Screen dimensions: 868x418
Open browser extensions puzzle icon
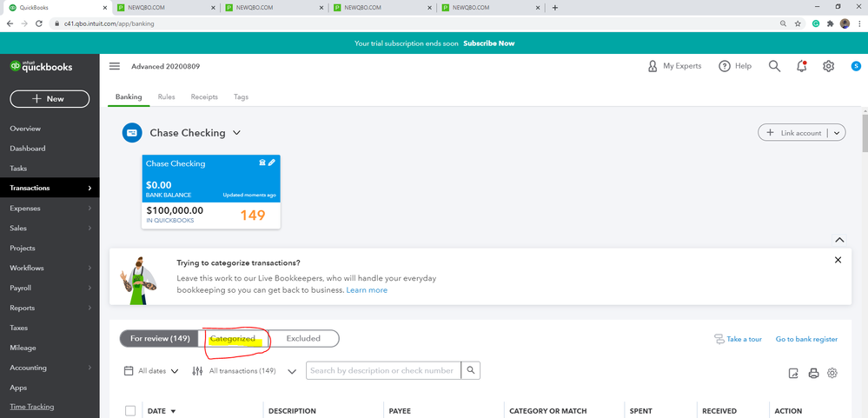point(830,23)
